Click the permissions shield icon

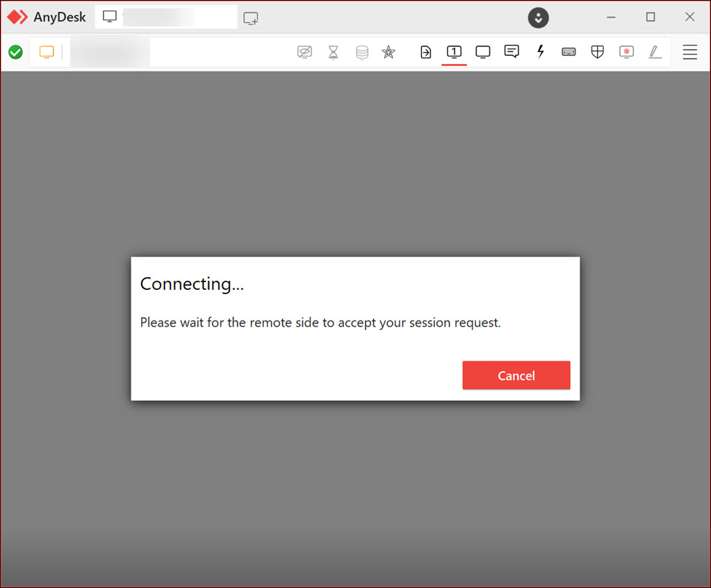tap(597, 51)
